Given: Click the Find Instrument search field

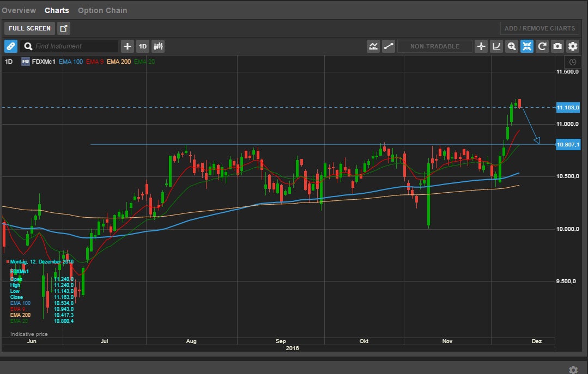Looking at the screenshot, I should tap(70, 46).
